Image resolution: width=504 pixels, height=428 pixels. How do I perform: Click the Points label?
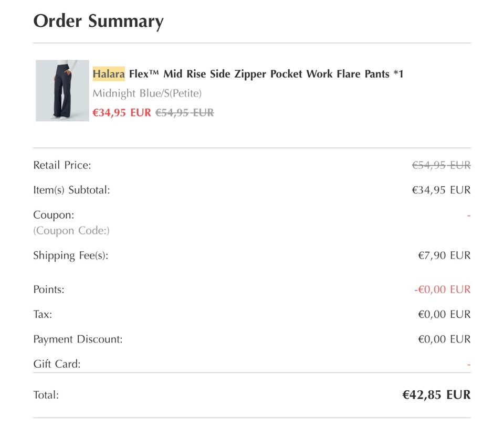49,290
